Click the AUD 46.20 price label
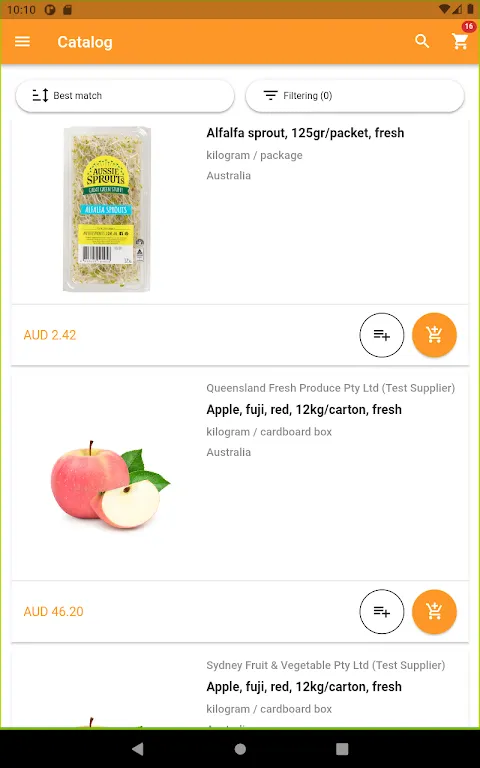The image size is (480, 768). [53, 612]
